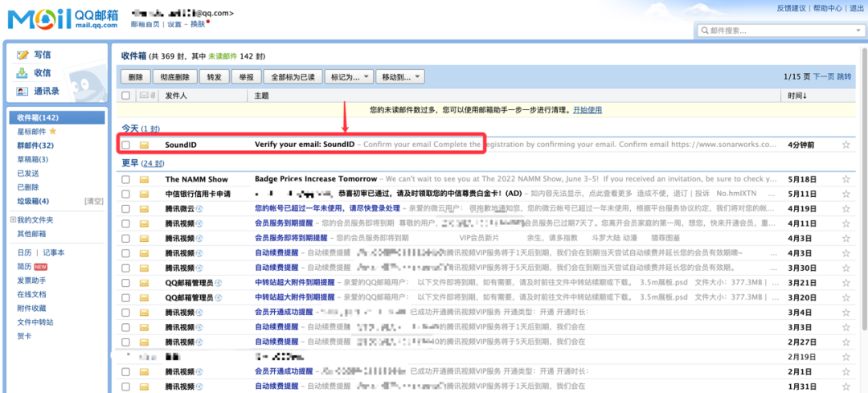Open the 草稿箱 (Drafts) folder

pos(32,159)
